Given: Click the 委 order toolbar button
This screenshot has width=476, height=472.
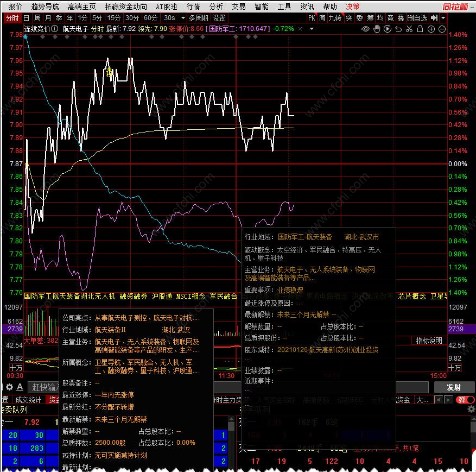Looking at the screenshot, I should (x=359, y=18).
